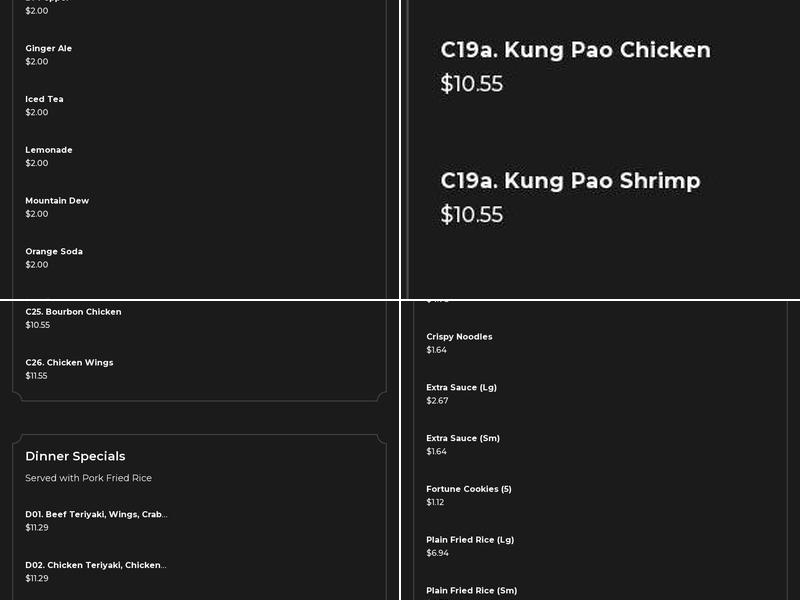This screenshot has height=600, width=800.
Task: Click C25. Bourbon Chicken
Action: (x=73, y=311)
